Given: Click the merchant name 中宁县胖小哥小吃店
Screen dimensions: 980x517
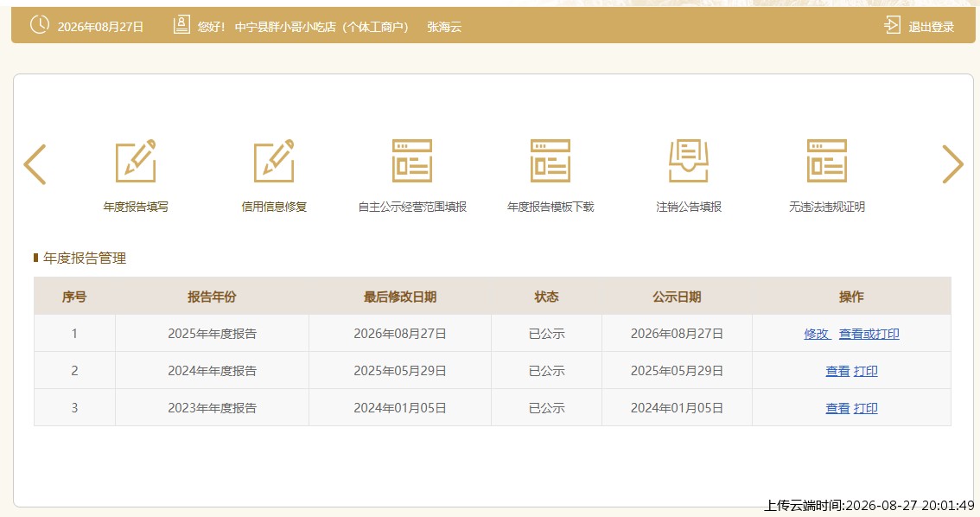Looking at the screenshot, I should tap(285, 27).
